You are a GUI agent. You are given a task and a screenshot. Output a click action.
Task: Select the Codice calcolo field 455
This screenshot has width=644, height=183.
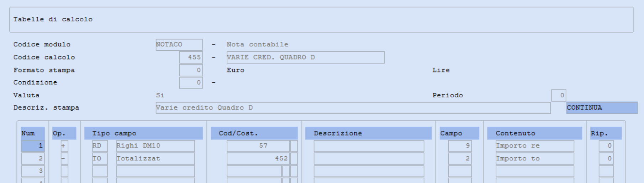coord(191,57)
